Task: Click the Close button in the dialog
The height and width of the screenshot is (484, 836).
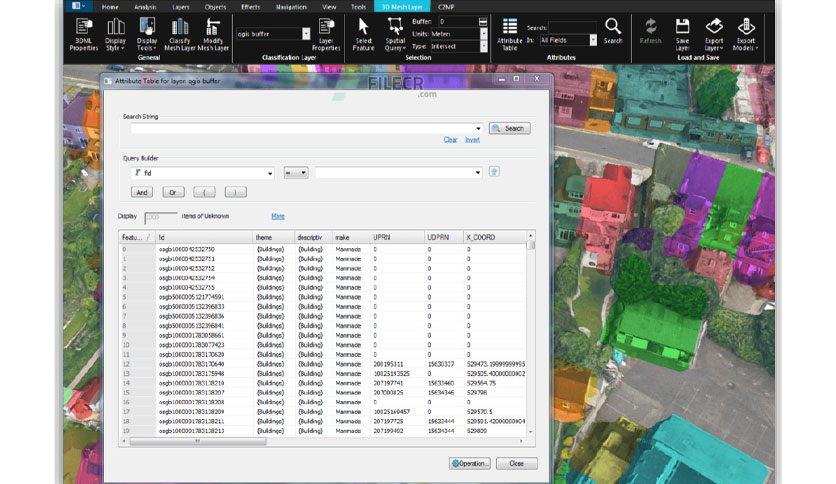Action: tap(517, 464)
